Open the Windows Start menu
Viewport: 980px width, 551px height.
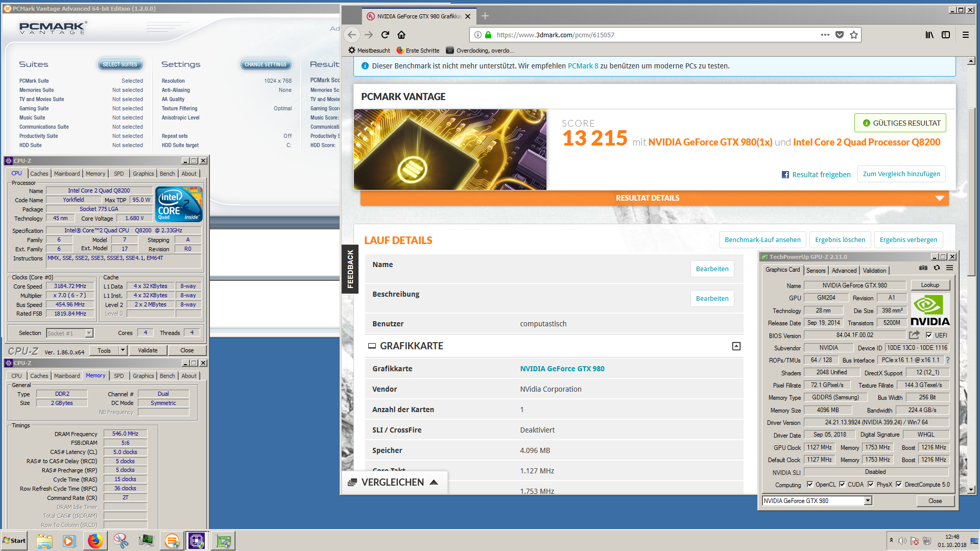pyautogui.click(x=14, y=541)
